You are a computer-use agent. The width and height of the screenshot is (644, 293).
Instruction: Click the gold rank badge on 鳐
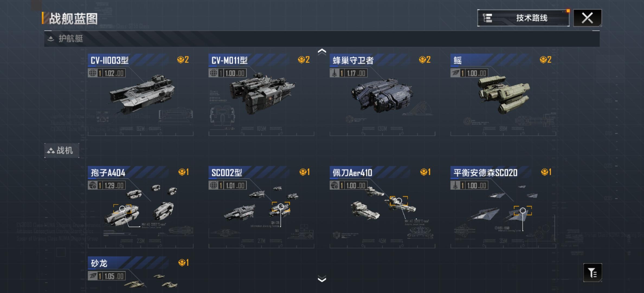(x=545, y=60)
